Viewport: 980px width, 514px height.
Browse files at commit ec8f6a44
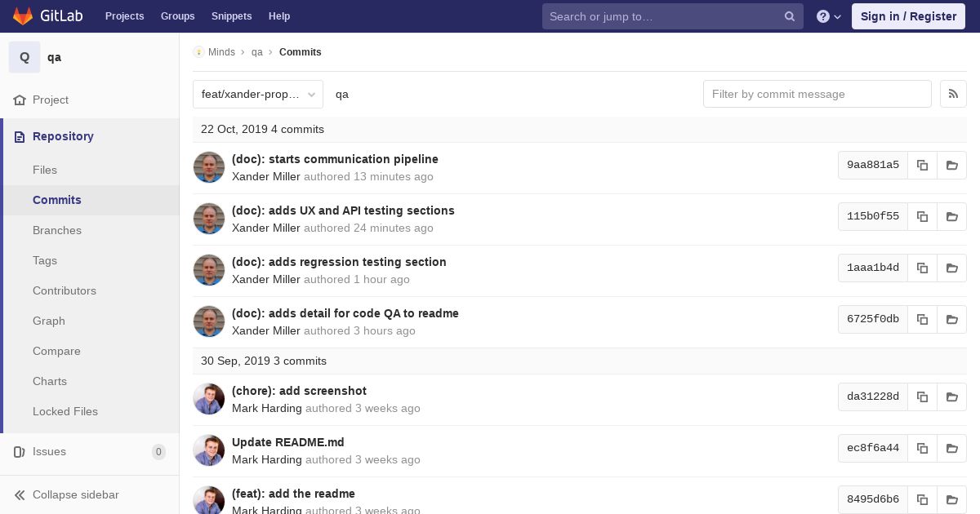click(x=951, y=448)
